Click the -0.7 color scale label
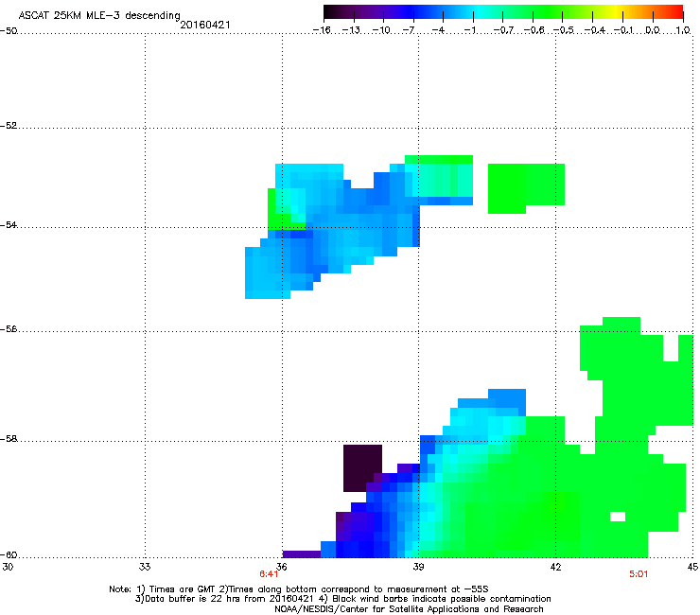Viewport: 700px width, 615px height. coord(503,30)
